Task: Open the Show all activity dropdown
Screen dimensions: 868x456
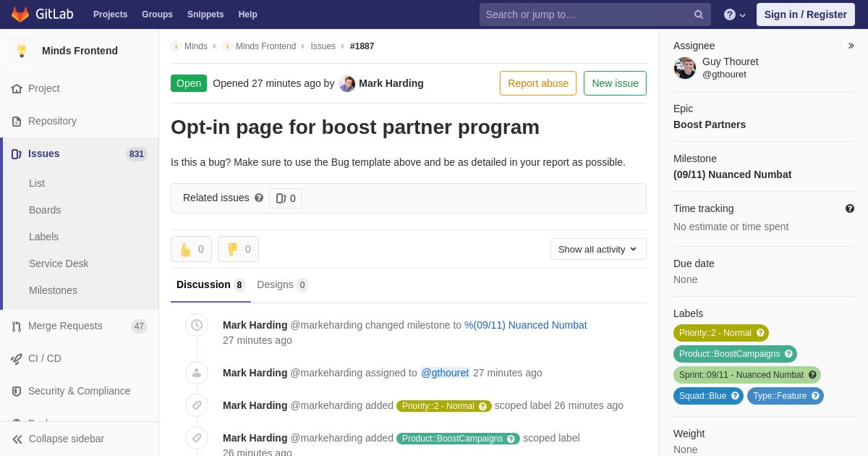Action: click(x=598, y=249)
